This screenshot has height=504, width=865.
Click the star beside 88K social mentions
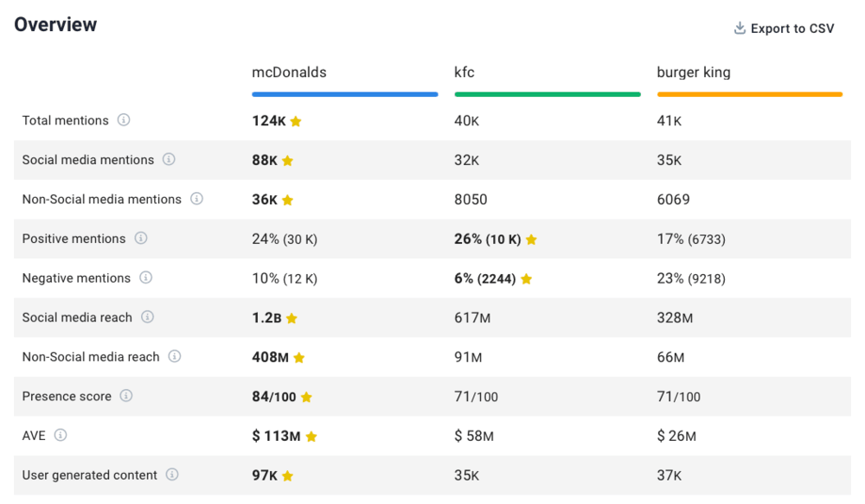click(287, 161)
